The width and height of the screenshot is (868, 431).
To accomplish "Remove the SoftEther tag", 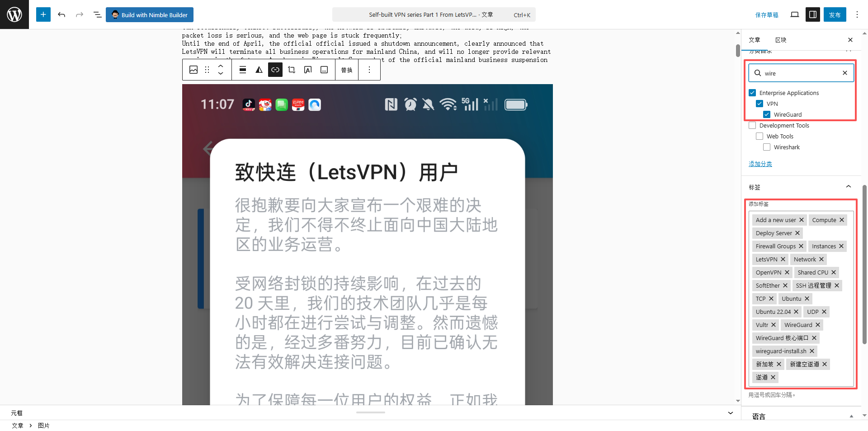I will (785, 286).
